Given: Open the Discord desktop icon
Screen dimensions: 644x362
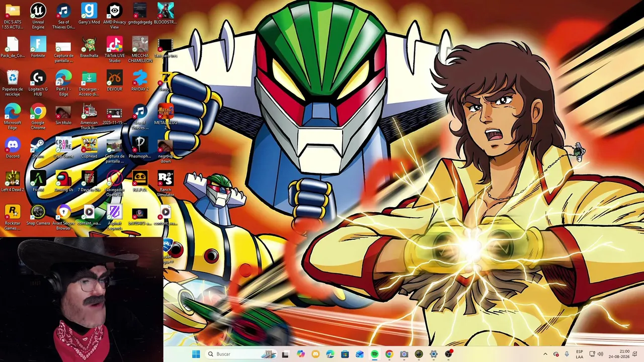Looking at the screenshot, I should coord(13,148).
